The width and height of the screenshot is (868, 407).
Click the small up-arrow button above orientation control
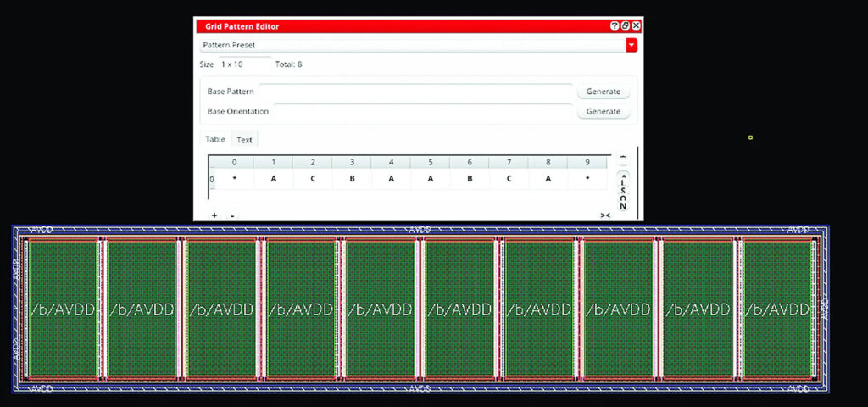coord(623,159)
